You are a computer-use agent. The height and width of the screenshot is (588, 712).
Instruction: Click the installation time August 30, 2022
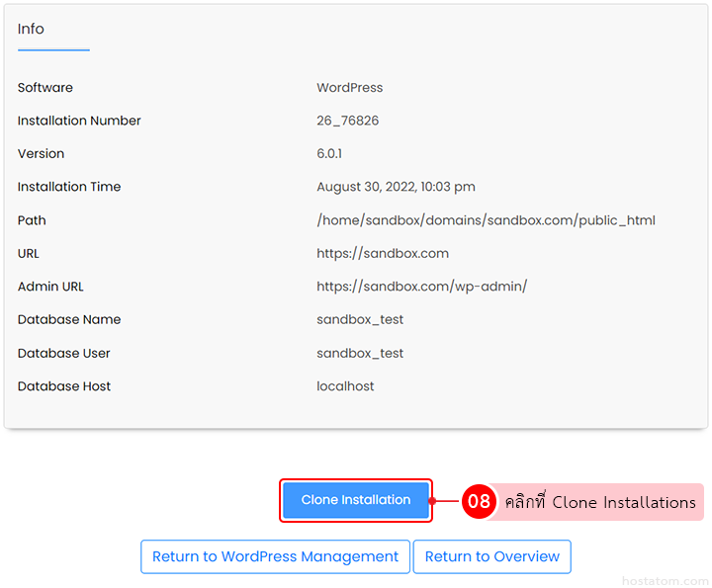tap(396, 187)
